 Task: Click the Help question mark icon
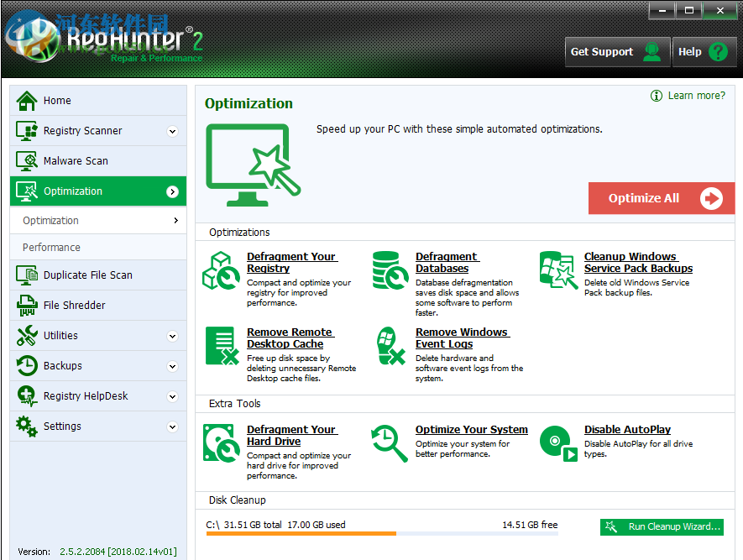tap(718, 52)
